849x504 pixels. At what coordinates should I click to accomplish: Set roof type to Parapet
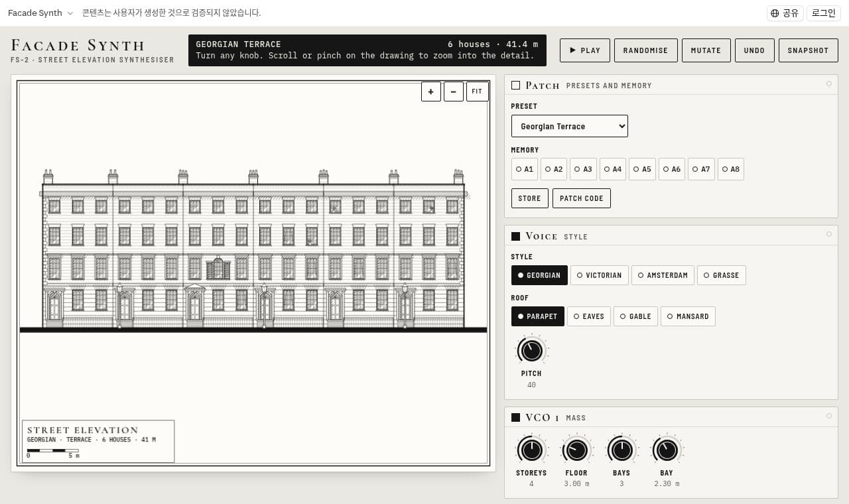click(538, 316)
